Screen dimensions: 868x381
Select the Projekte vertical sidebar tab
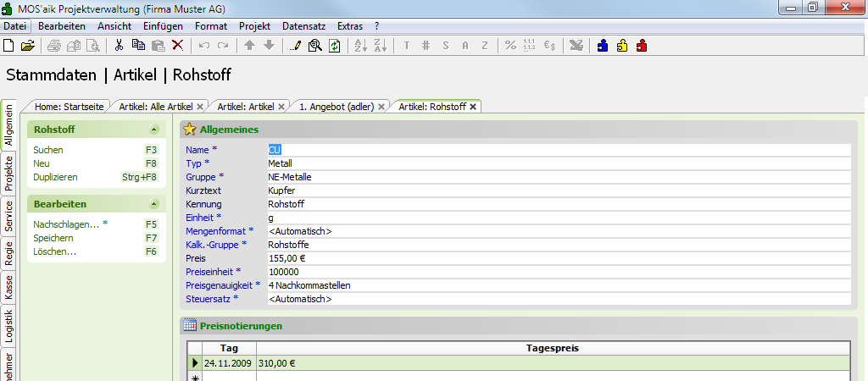tap(8, 174)
